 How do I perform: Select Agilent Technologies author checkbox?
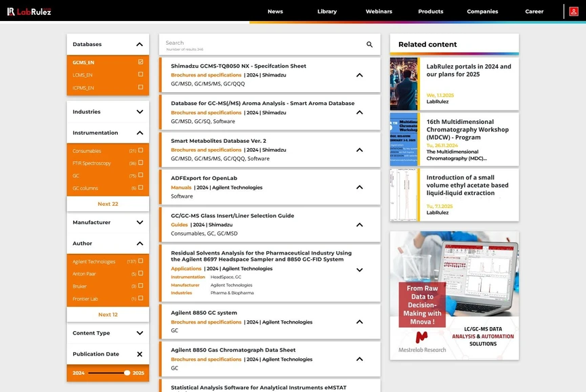[140, 261]
